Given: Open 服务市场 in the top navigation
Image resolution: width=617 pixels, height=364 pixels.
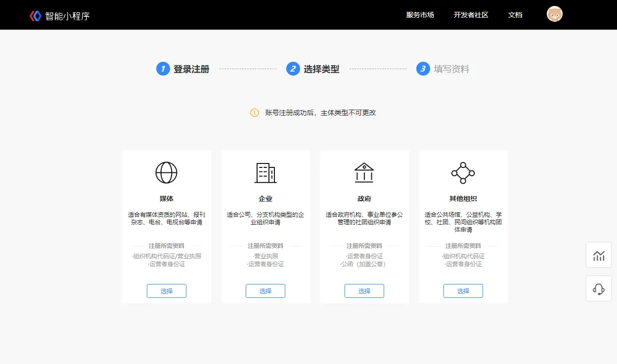Looking at the screenshot, I should pos(420,15).
